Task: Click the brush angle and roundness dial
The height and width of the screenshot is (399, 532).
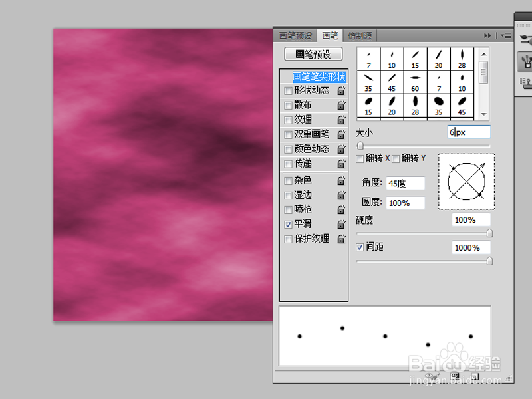Action: click(x=467, y=182)
